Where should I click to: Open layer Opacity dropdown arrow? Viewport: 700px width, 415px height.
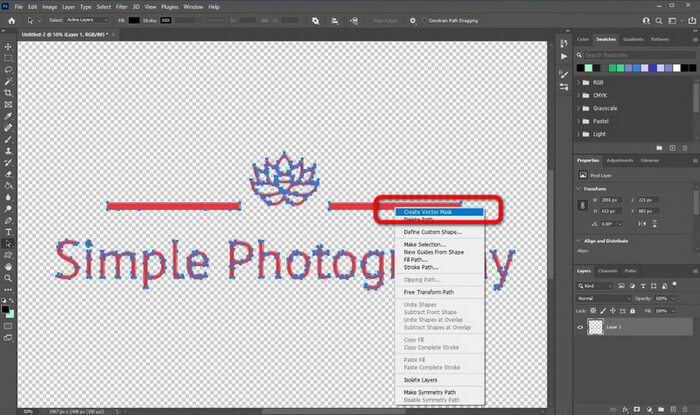click(673, 299)
